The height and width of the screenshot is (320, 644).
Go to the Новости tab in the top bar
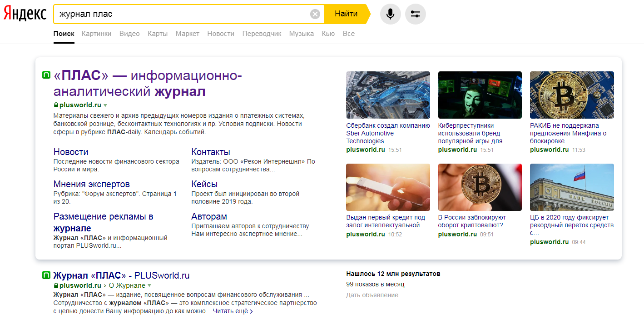221,34
